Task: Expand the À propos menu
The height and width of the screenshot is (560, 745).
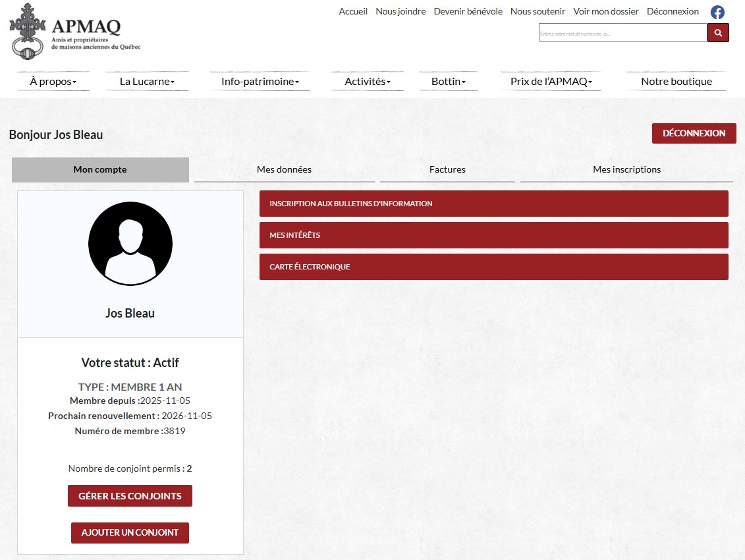Action: (53, 82)
